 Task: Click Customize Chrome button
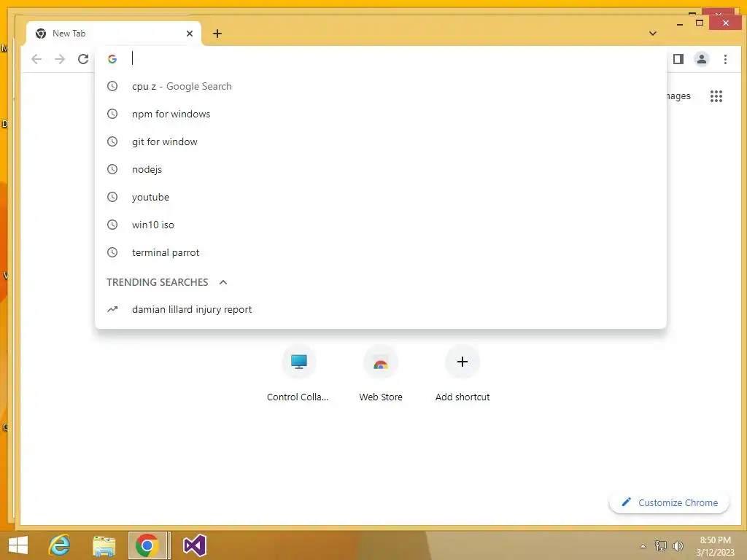(670, 502)
